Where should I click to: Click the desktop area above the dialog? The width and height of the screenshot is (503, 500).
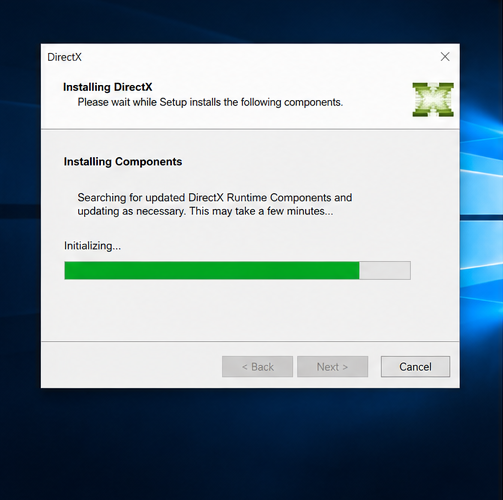250,21
